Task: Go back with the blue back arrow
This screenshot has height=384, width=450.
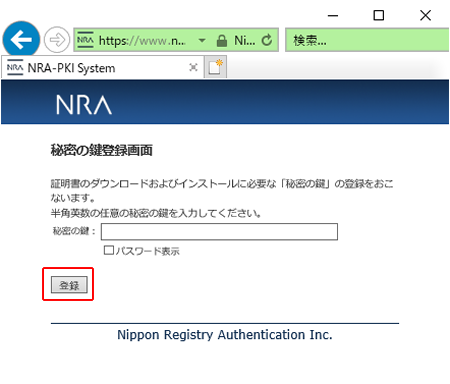Action: [21, 40]
